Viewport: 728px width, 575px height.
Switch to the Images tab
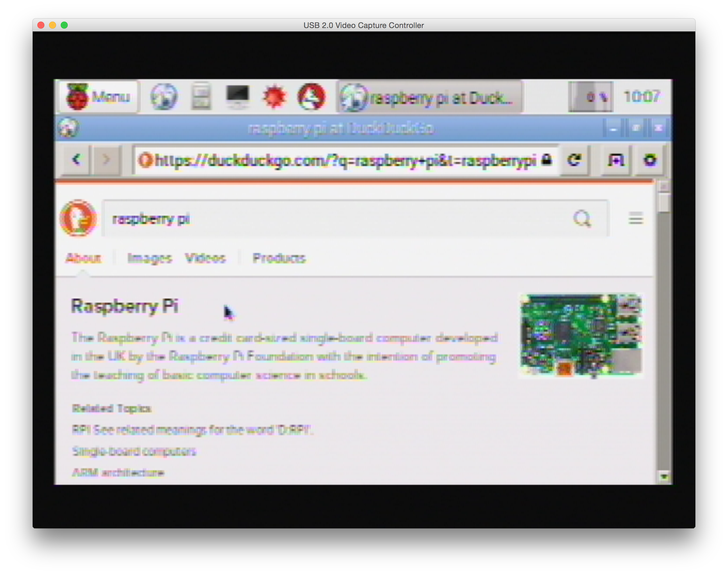click(149, 258)
